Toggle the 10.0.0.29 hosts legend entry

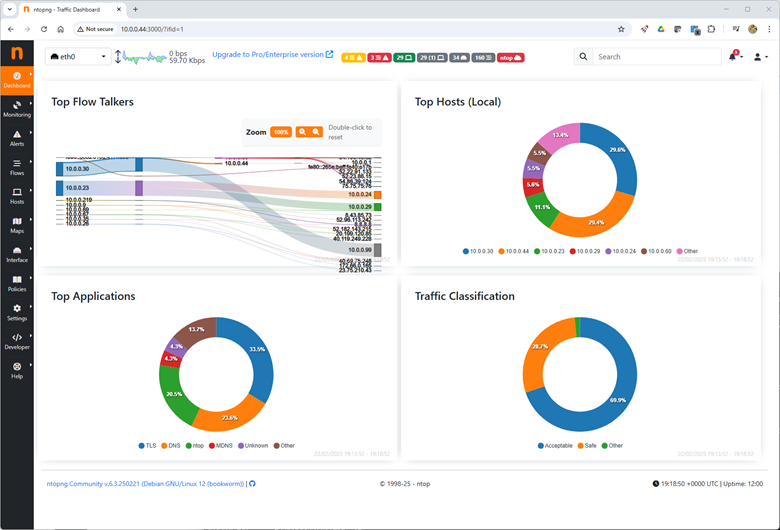(x=585, y=251)
